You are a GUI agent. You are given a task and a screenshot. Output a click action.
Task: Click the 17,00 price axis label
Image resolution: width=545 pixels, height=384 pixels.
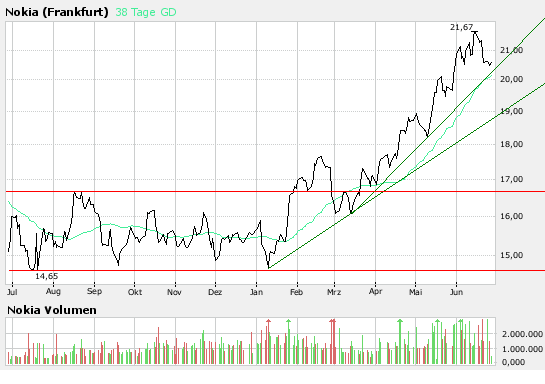(x=511, y=179)
